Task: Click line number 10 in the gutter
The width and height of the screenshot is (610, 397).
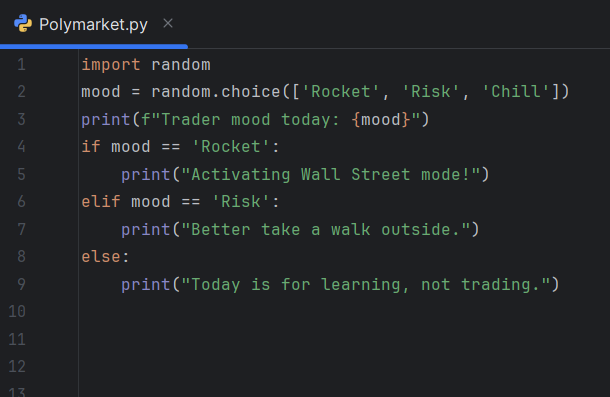Action: click(x=17, y=312)
